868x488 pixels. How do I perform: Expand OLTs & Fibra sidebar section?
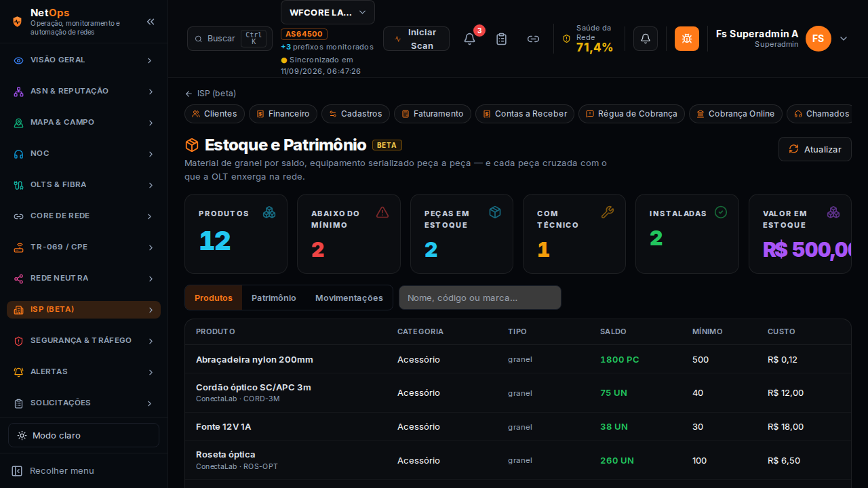(x=83, y=185)
